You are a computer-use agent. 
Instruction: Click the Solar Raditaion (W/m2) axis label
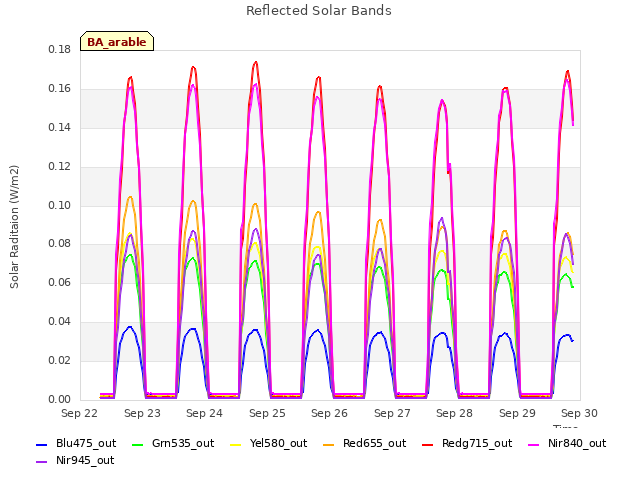point(14,227)
